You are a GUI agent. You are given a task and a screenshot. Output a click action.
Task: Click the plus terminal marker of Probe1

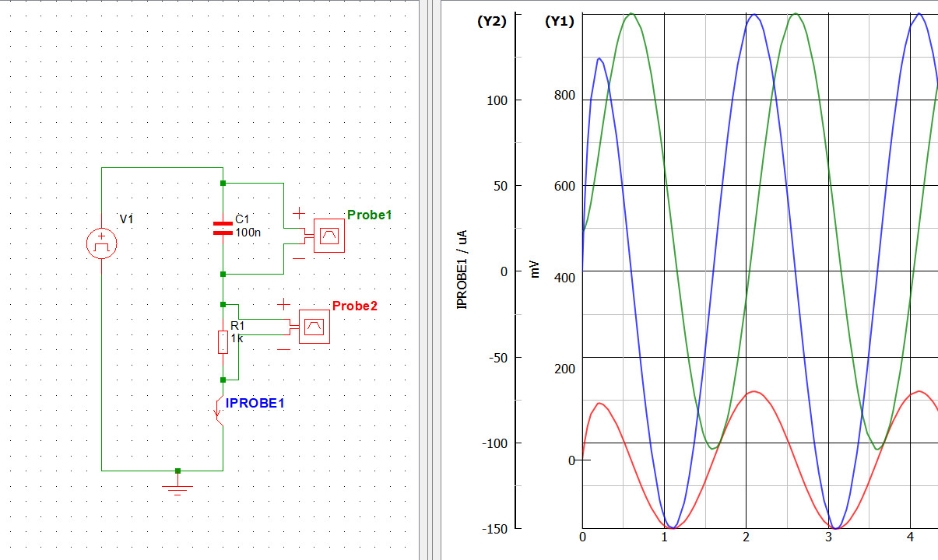click(x=298, y=212)
